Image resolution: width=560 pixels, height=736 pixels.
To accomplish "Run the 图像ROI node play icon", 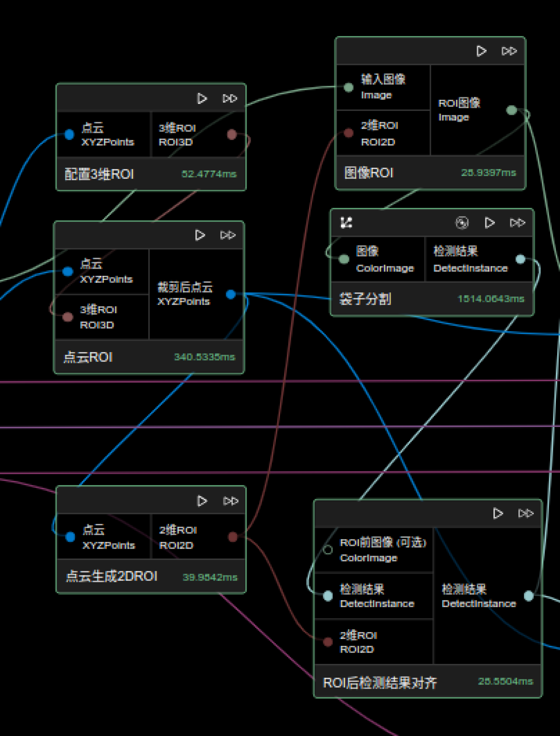I will tap(481, 51).
